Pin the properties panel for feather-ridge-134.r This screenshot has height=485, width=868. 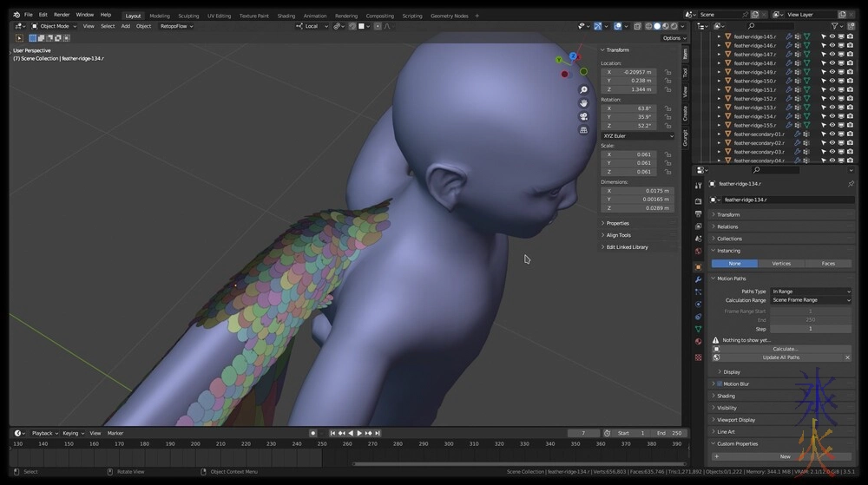tap(851, 184)
